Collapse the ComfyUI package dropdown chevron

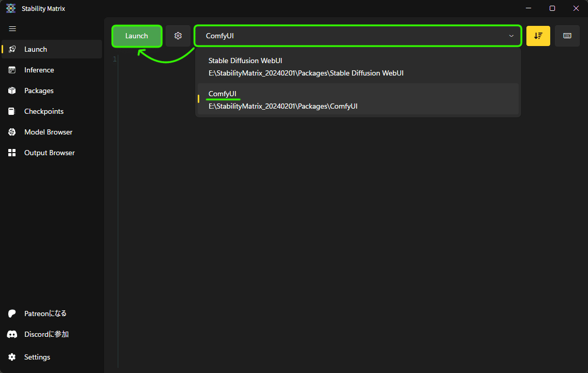point(511,36)
